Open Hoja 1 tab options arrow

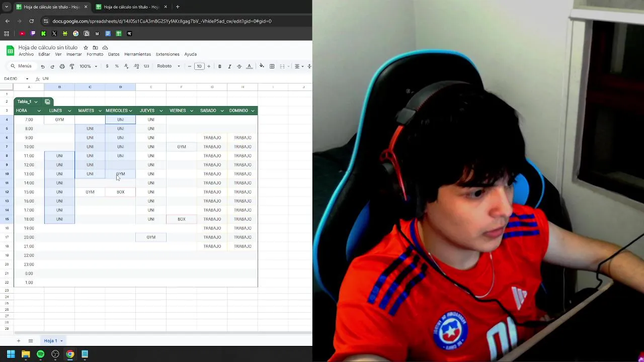tap(62, 341)
